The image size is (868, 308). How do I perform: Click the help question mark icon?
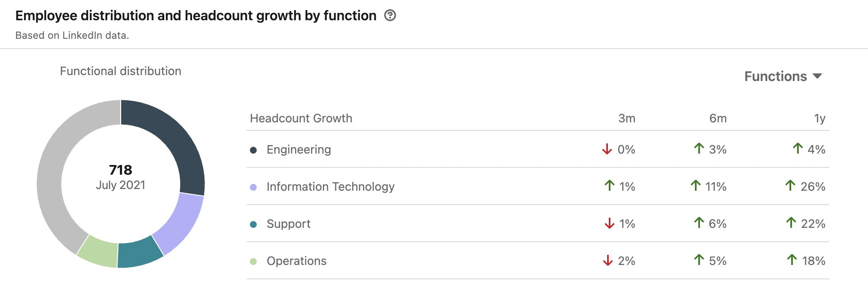pyautogui.click(x=390, y=16)
